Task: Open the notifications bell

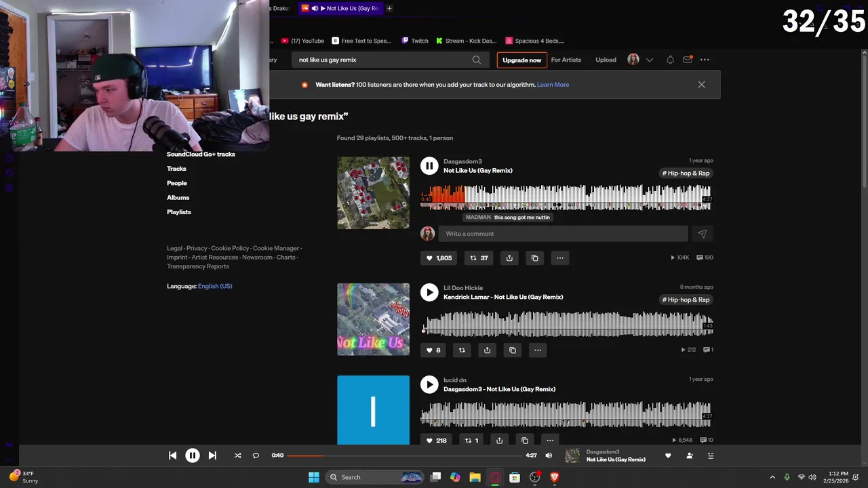Action: tap(670, 60)
